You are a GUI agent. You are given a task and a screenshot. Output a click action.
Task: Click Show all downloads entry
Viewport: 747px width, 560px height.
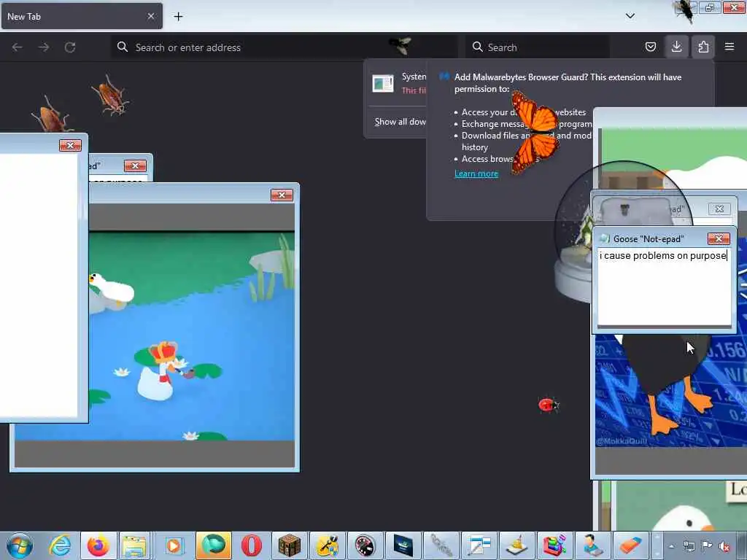coord(400,122)
